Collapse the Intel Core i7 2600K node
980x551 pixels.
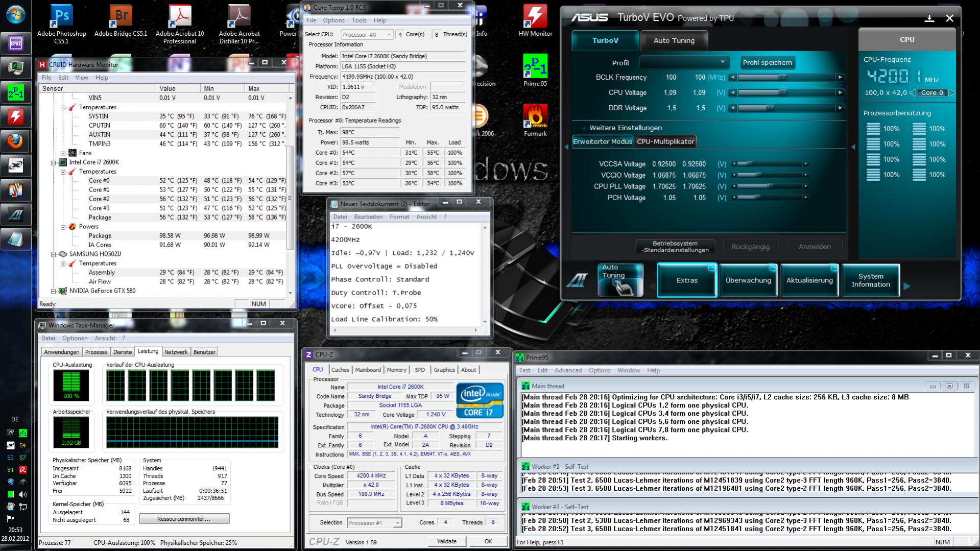pos(53,162)
